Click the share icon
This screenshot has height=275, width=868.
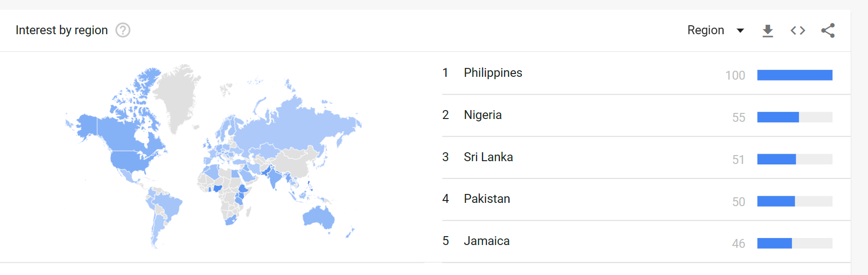click(x=828, y=30)
